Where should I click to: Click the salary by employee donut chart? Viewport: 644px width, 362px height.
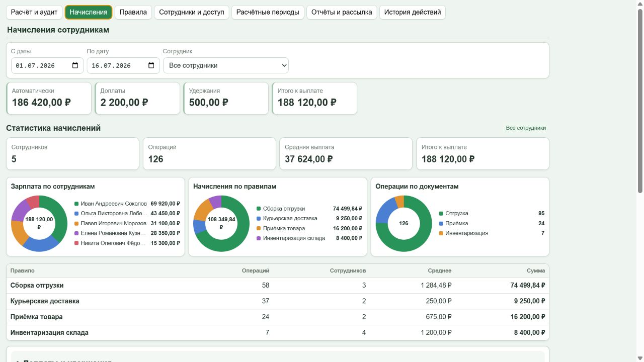(x=39, y=223)
